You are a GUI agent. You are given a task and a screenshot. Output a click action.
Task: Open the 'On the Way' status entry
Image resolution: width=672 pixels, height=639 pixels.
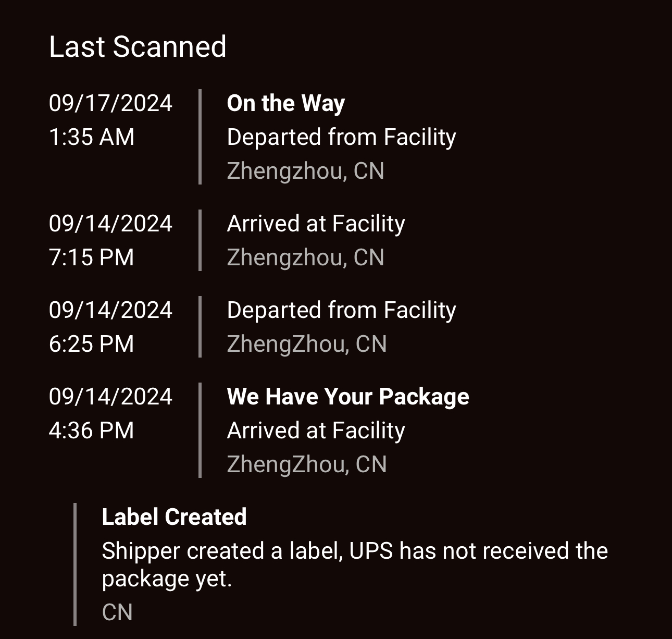point(286,103)
